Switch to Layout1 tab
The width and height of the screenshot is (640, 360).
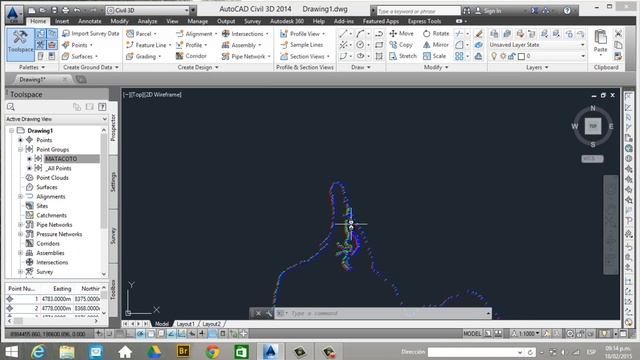tap(185, 324)
